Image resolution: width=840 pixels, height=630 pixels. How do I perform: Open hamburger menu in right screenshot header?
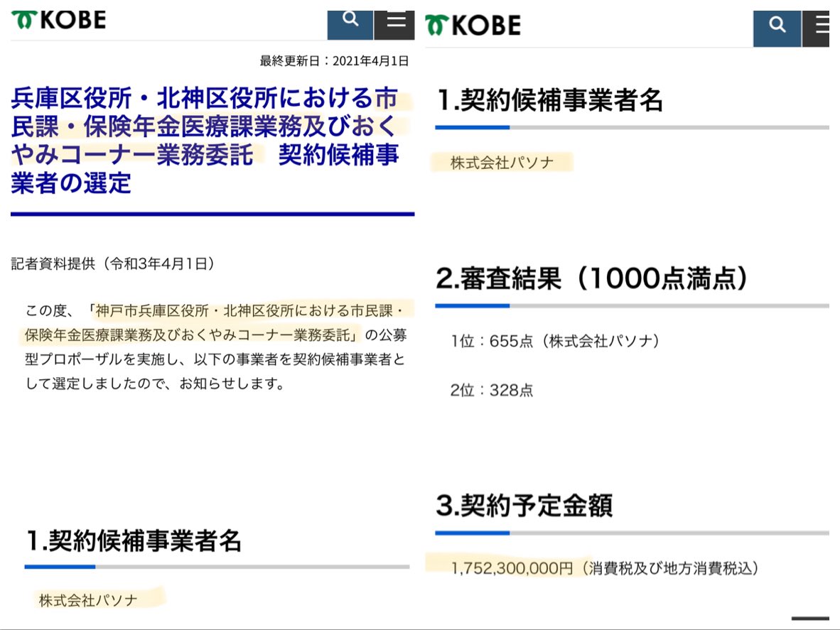pos(816,28)
